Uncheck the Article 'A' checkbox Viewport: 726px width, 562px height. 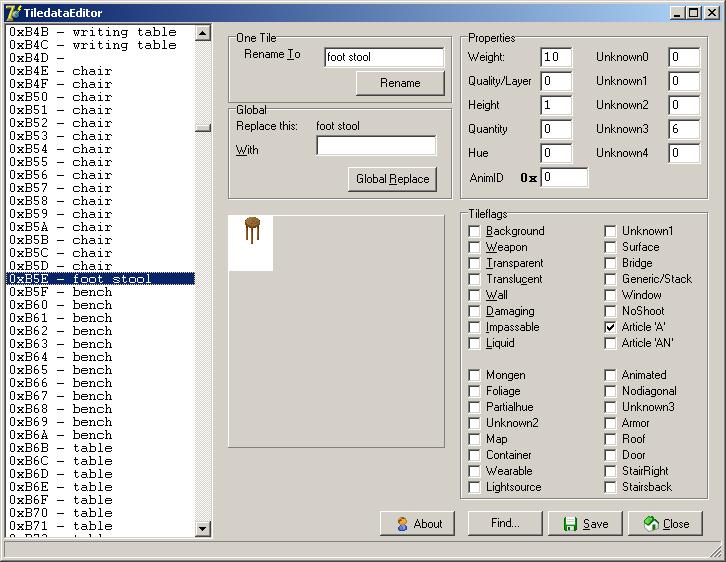point(610,327)
